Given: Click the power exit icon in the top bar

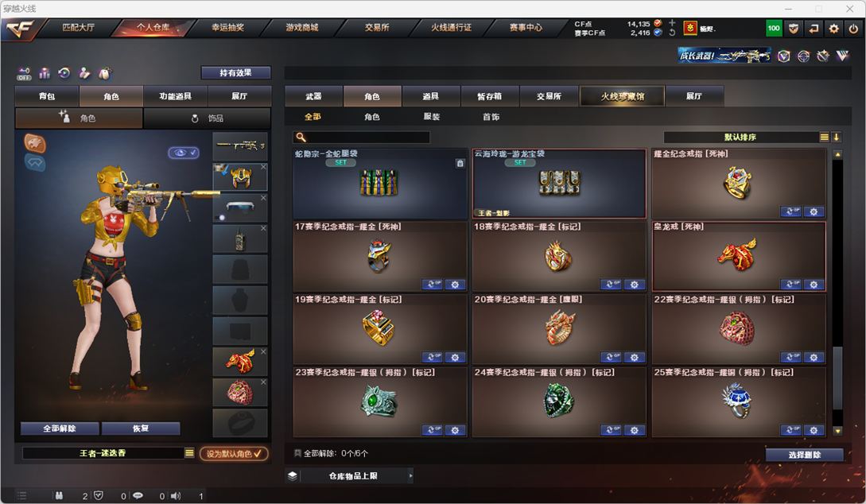Looking at the screenshot, I should coord(853,29).
